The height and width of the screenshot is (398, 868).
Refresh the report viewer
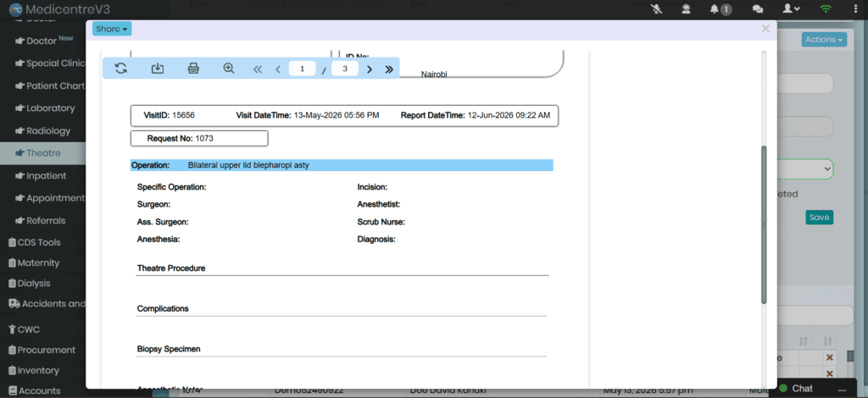click(x=120, y=69)
